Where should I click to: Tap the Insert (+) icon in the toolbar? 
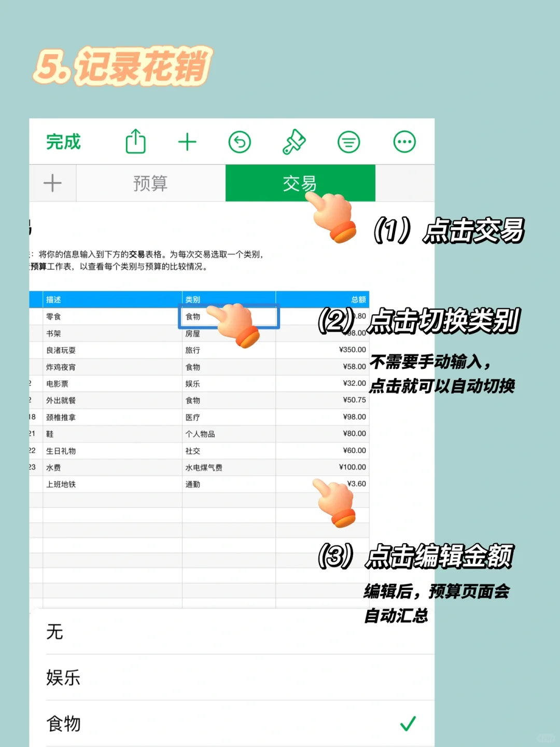[x=188, y=142]
